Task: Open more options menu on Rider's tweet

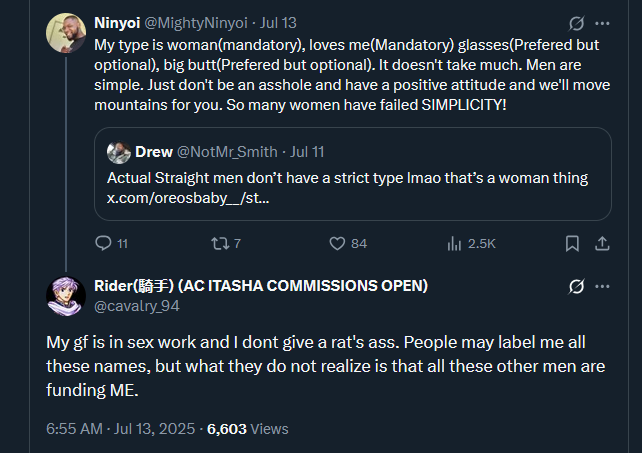Action: tap(602, 287)
